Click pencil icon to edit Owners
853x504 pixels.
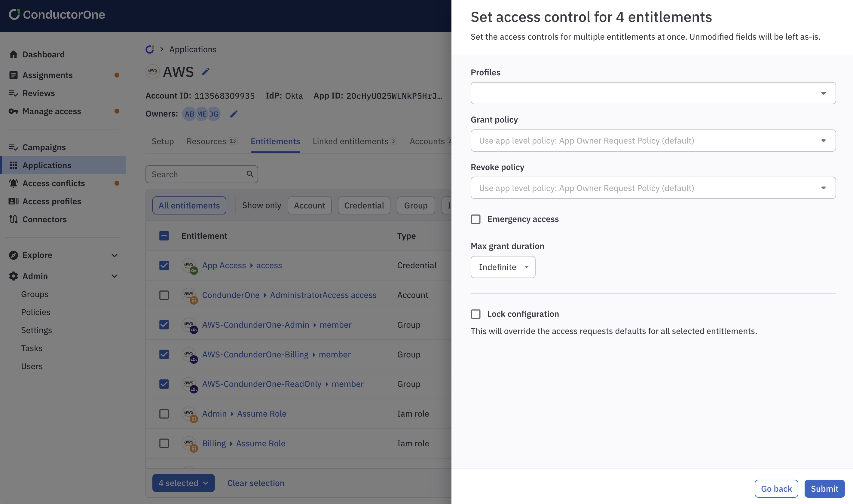tap(234, 114)
